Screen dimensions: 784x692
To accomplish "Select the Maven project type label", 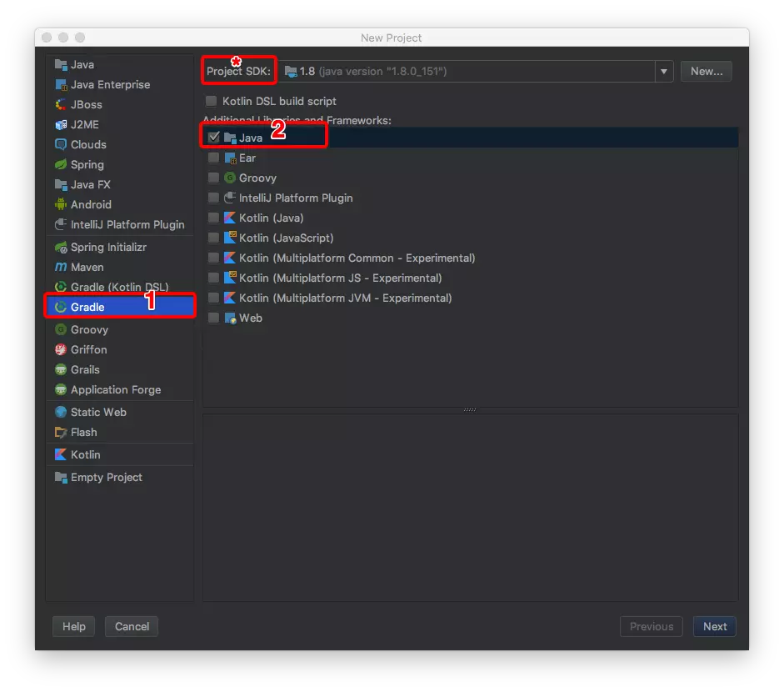I will (x=87, y=267).
